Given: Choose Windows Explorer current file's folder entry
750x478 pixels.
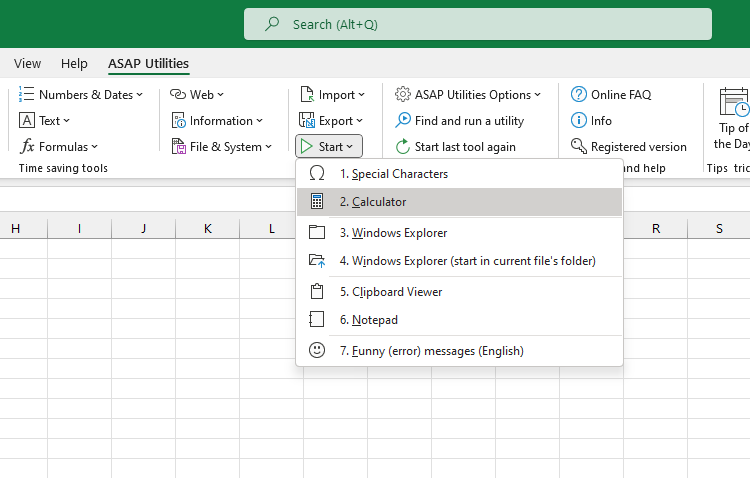Looking at the screenshot, I should tap(459, 261).
